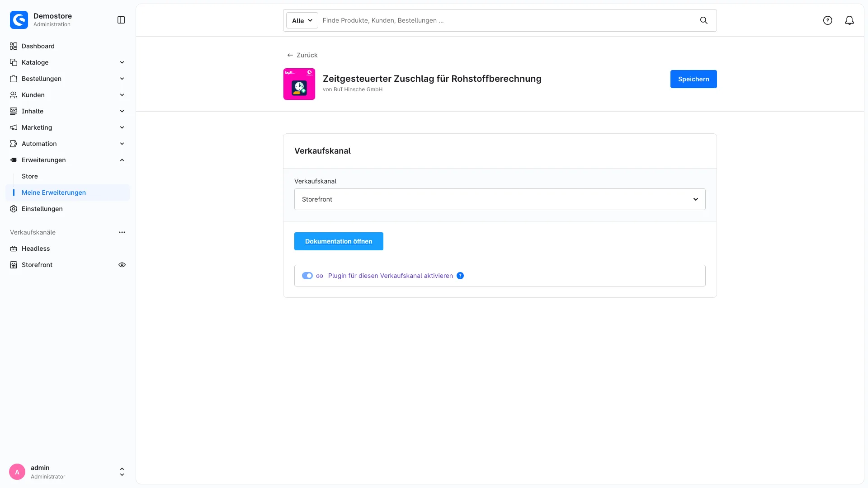Open the admin user menu chevrons
The height and width of the screenshot is (488, 868).
coord(122,472)
